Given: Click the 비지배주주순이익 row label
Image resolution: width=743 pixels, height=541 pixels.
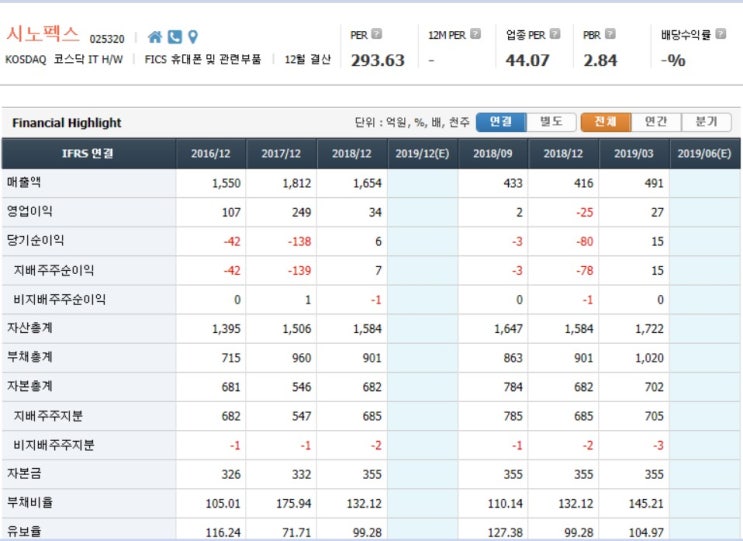Looking at the screenshot, I should coord(59,299).
